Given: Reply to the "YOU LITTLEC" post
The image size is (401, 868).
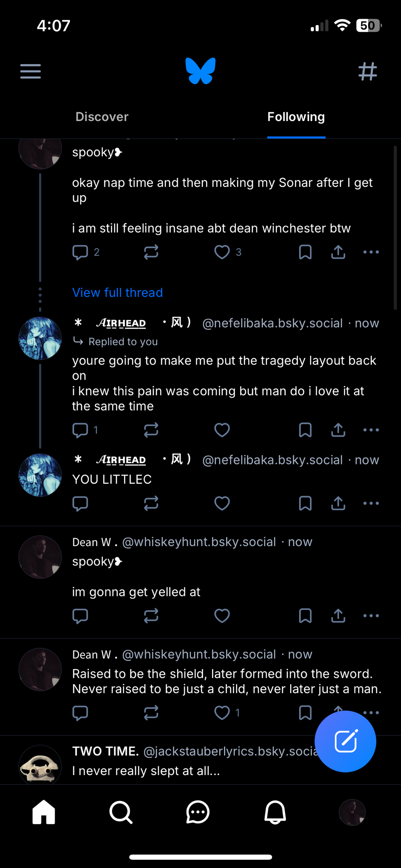Looking at the screenshot, I should 80,503.
